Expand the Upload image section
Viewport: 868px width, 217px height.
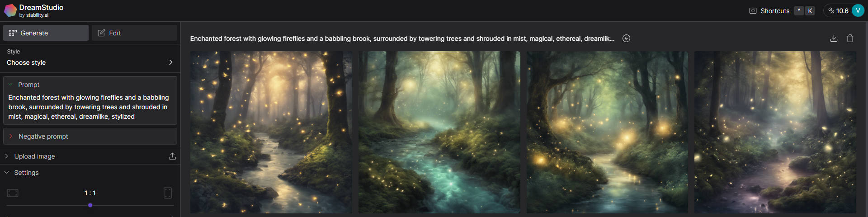(x=90, y=156)
